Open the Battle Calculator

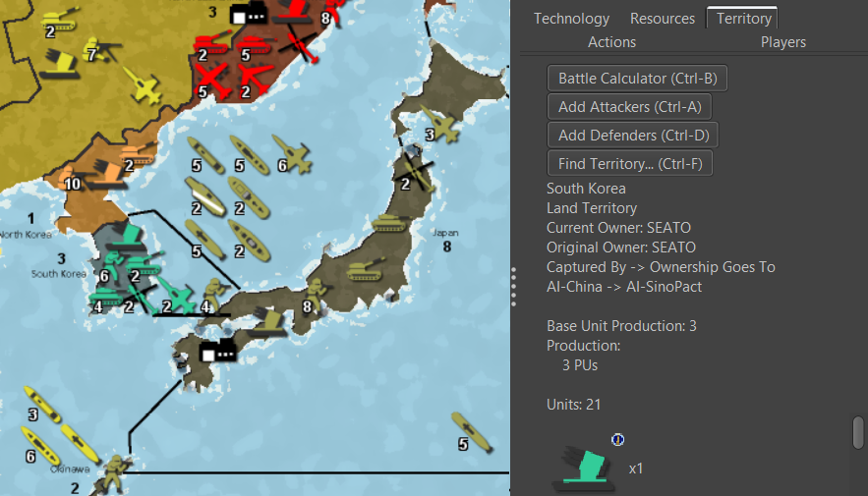pos(637,79)
